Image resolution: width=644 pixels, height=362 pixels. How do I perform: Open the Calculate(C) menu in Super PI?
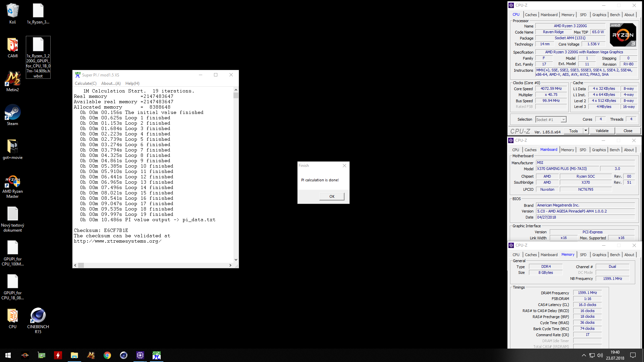click(x=86, y=83)
